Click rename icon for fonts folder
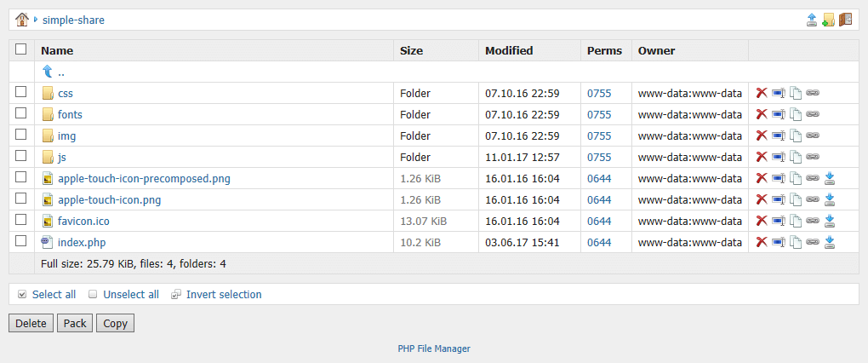Viewport: 868px width, 363px height. pos(778,114)
